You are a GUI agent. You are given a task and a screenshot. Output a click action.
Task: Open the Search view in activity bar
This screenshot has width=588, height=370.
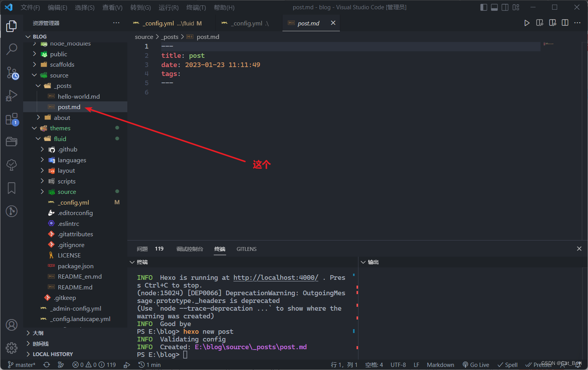(x=12, y=49)
